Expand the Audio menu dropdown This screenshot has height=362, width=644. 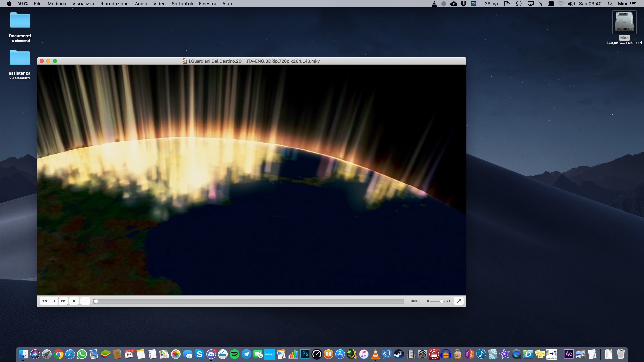141,4
